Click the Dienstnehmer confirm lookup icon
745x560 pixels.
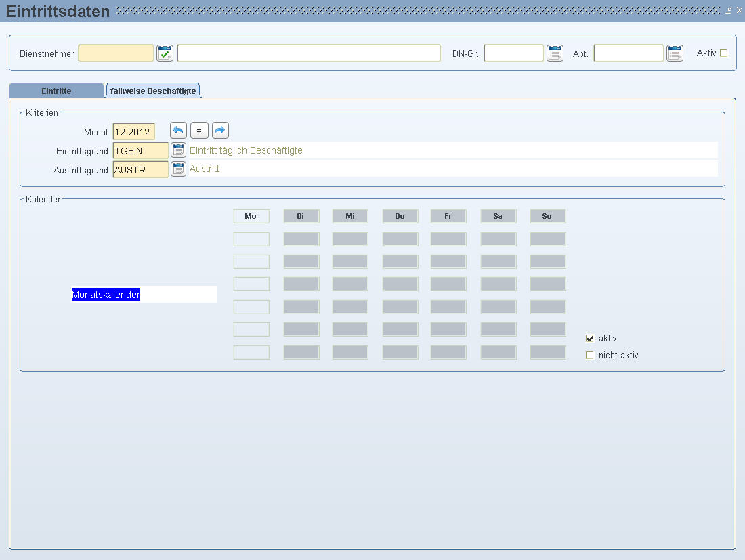tap(165, 53)
